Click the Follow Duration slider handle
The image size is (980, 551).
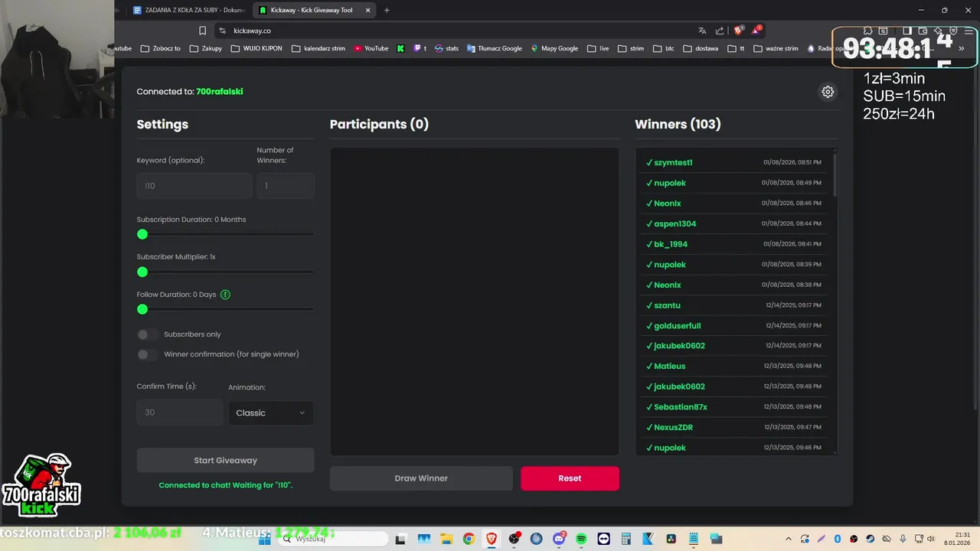pos(142,309)
